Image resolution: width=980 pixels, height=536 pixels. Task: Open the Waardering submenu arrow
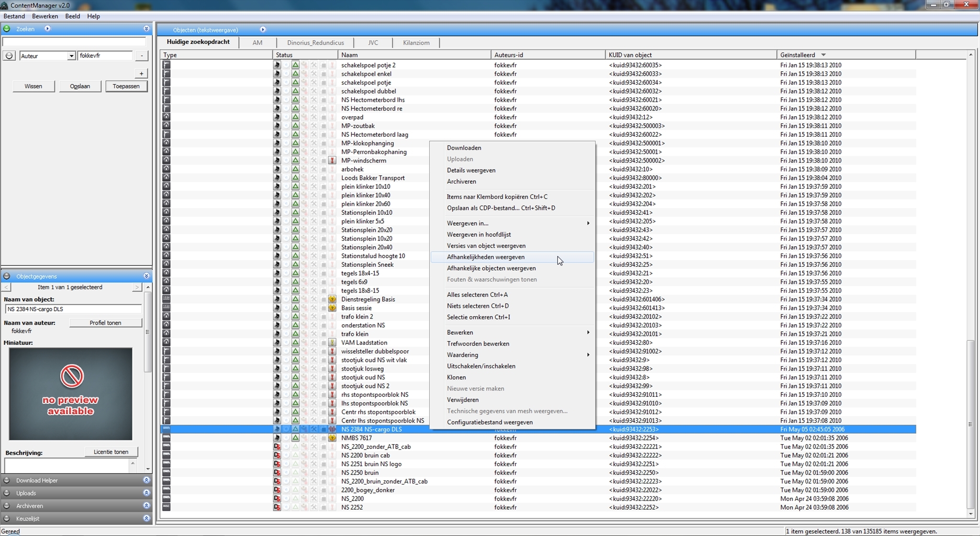point(588,355)
